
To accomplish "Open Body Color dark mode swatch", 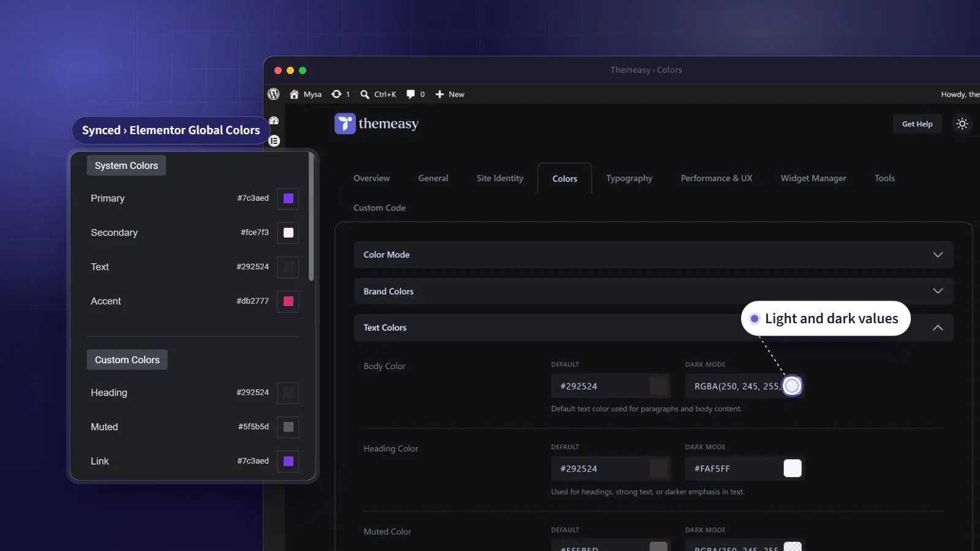I will point(792,386).
